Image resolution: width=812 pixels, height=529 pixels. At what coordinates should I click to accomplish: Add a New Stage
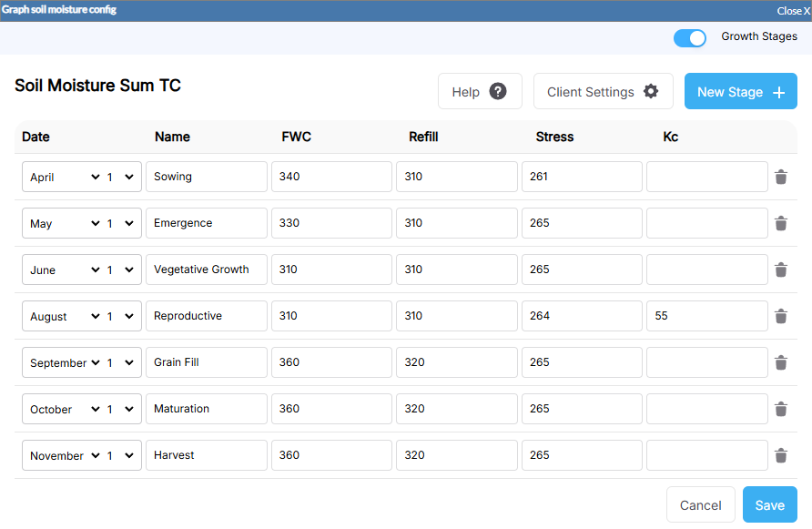[x=740, y=92]
